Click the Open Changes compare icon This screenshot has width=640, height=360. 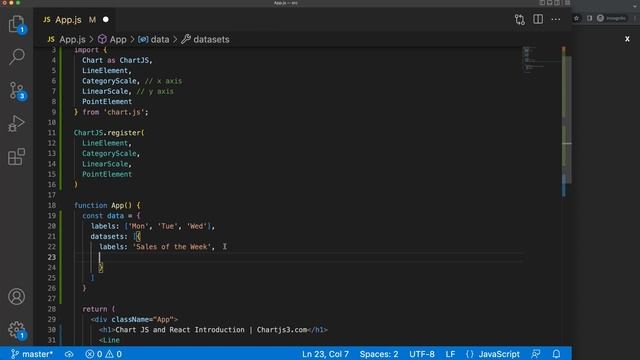tap(520, 20)
